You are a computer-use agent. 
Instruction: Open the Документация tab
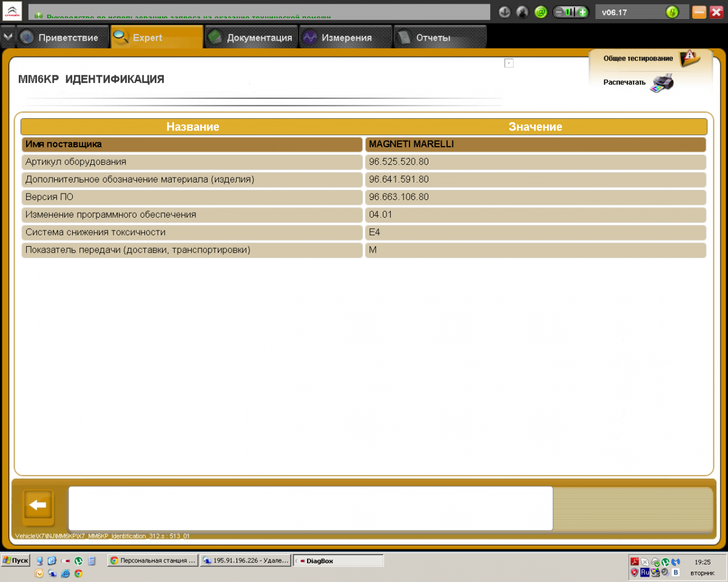252,38
